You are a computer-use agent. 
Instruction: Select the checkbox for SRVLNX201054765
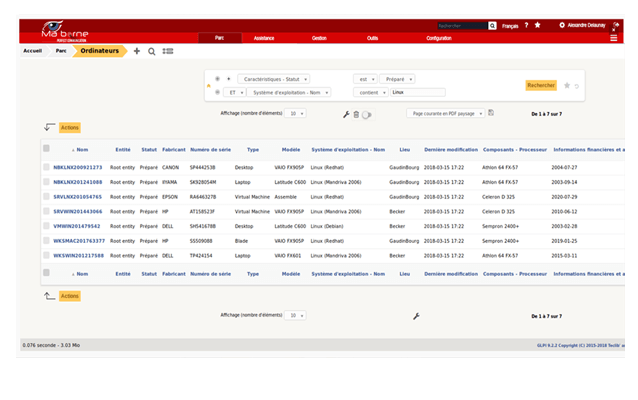click(x=46, y=196)
